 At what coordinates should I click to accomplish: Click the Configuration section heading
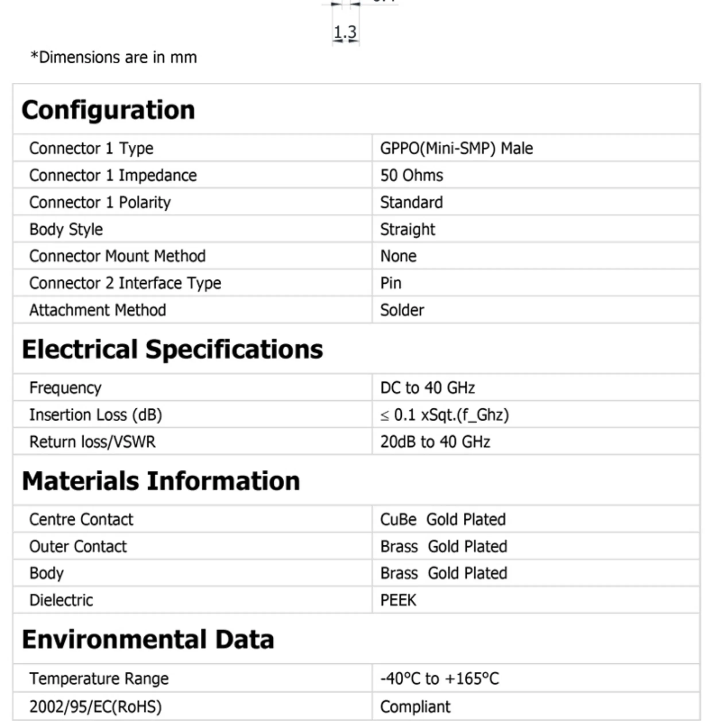click(109, 110)
